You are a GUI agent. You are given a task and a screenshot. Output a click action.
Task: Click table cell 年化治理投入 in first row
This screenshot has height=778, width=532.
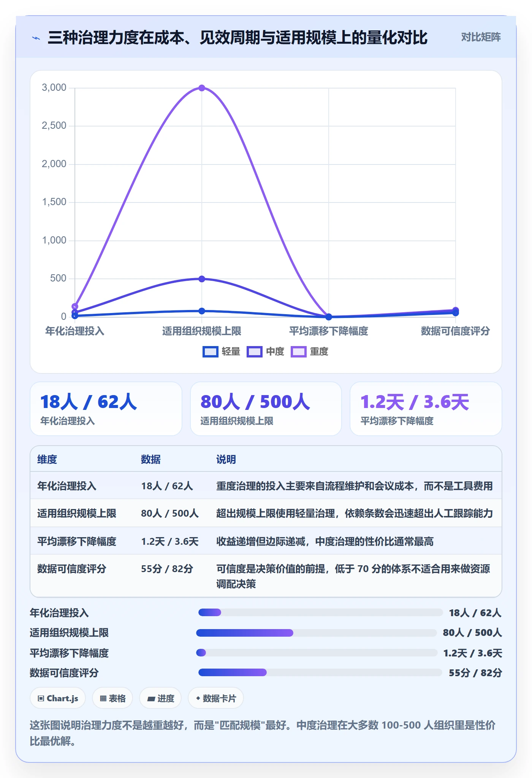tap(67, 486)
